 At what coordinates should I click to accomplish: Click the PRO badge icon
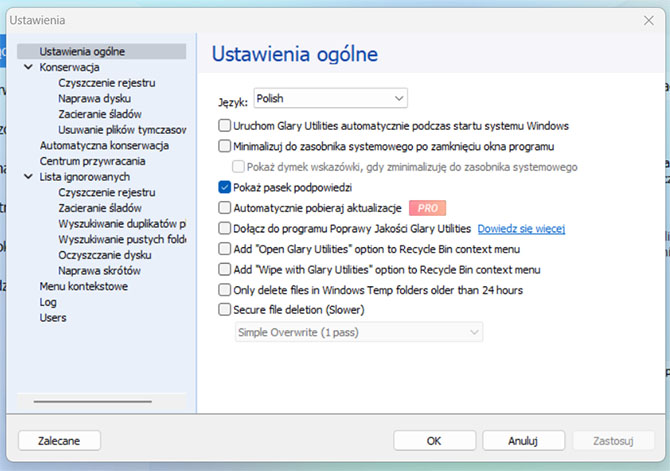pos(427,208)
